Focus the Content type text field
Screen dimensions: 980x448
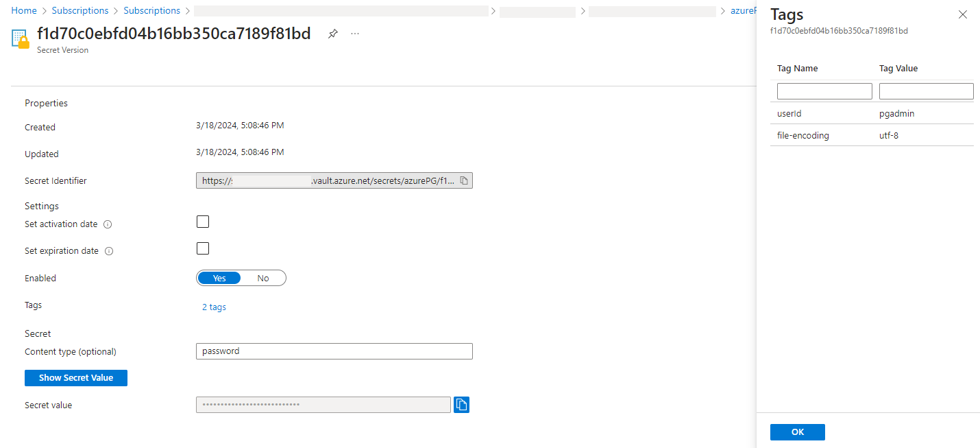click(x=334, y=351)
